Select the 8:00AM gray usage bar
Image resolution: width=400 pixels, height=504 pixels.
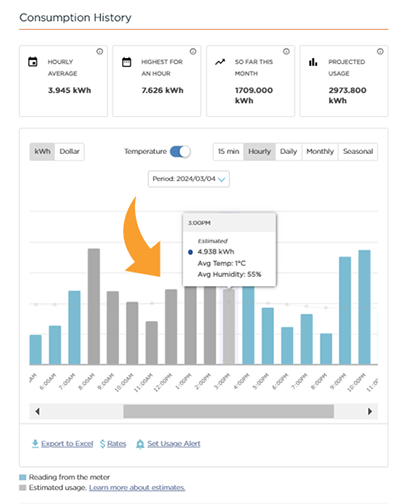pyautogui.click(x=94, y=306)
